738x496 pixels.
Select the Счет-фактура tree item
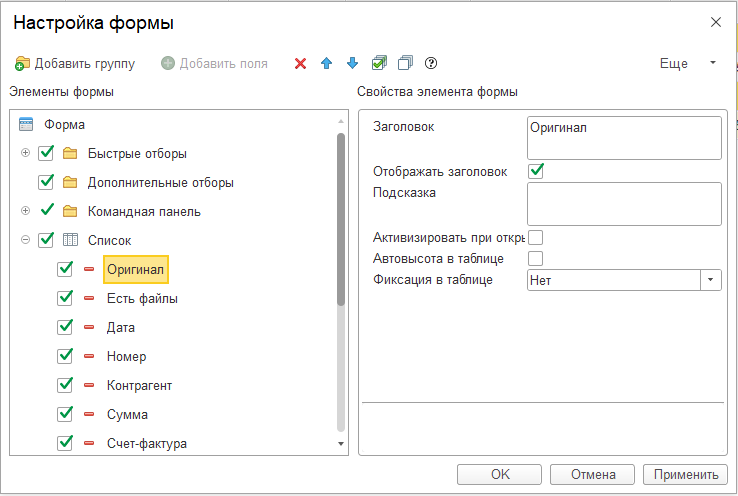(147, 443)
